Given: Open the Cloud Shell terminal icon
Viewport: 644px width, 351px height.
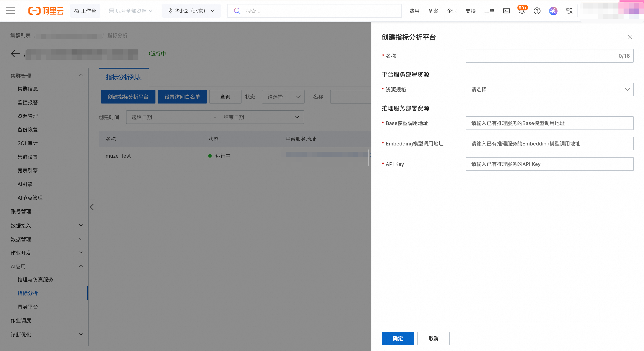Looking at the screenshot, I should point(506,11).
